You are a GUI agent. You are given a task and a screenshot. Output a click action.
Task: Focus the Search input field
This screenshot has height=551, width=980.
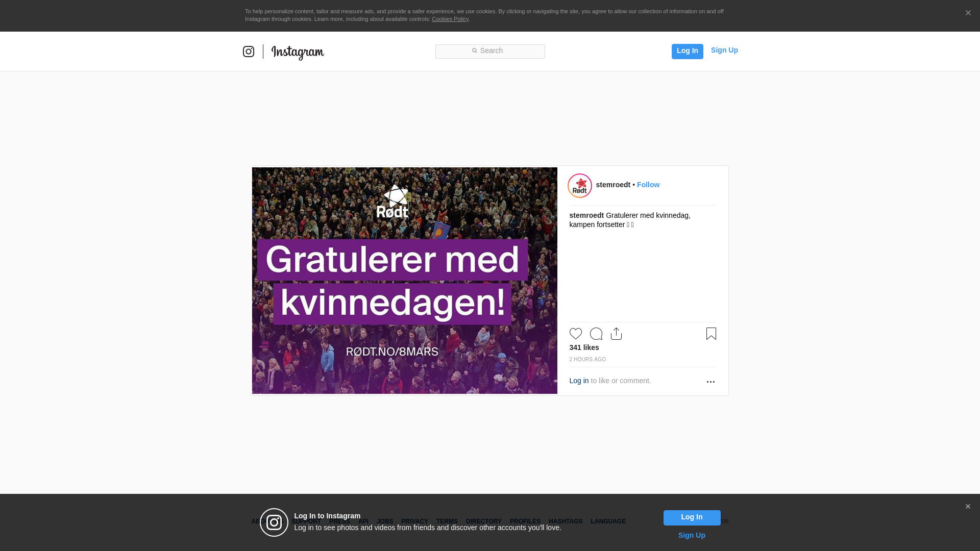point(490,52)
